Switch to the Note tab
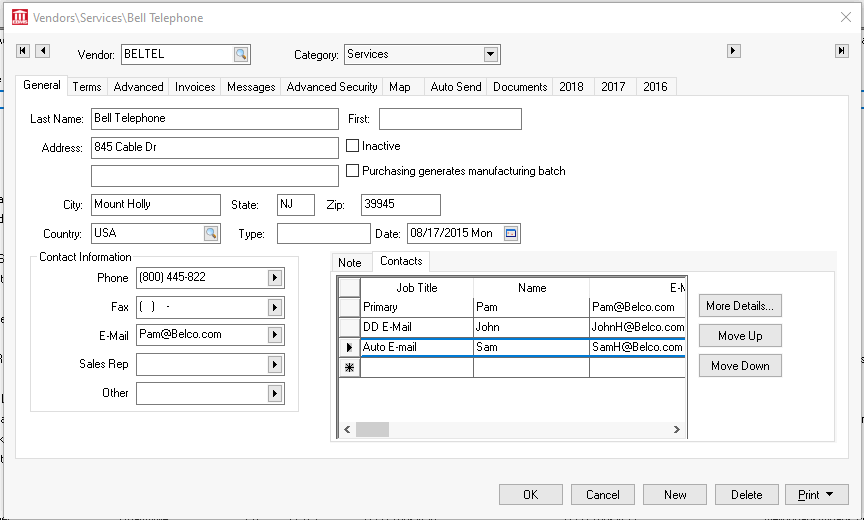Screen dimensions: 864x520 350,263
